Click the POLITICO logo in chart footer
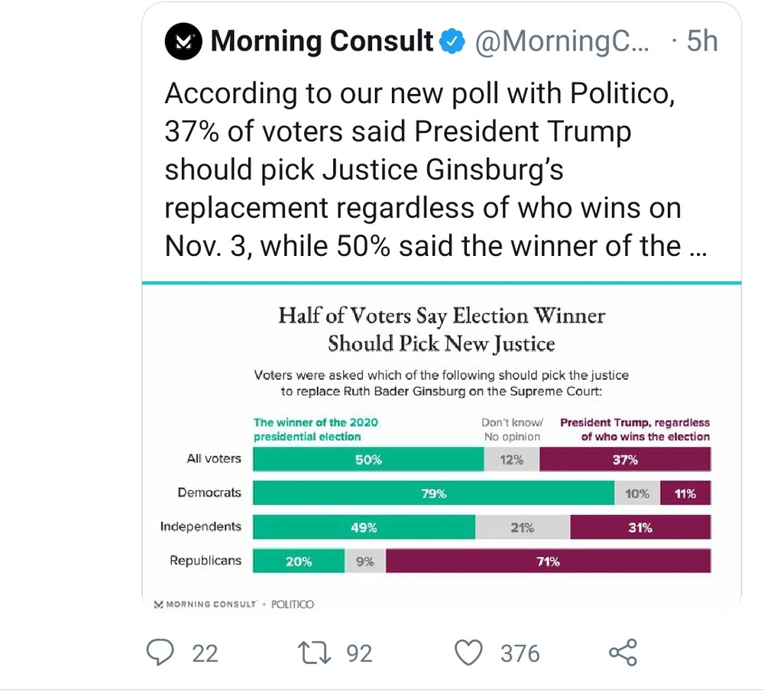Screen dimensions: 764x700 [293, 604]
